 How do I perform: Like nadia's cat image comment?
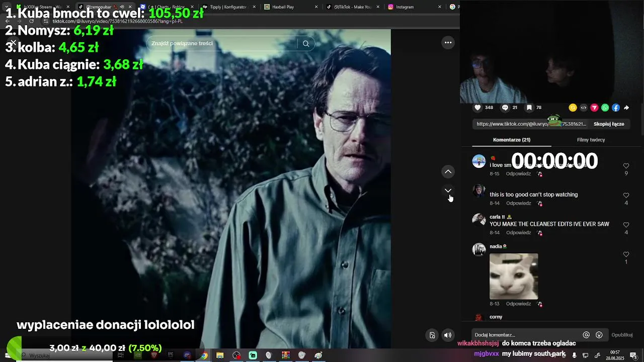tap(626, 254)
